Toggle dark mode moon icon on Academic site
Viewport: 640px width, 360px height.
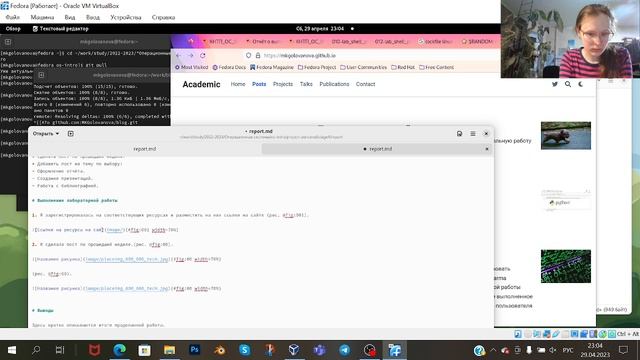click(x=581, y=84)
